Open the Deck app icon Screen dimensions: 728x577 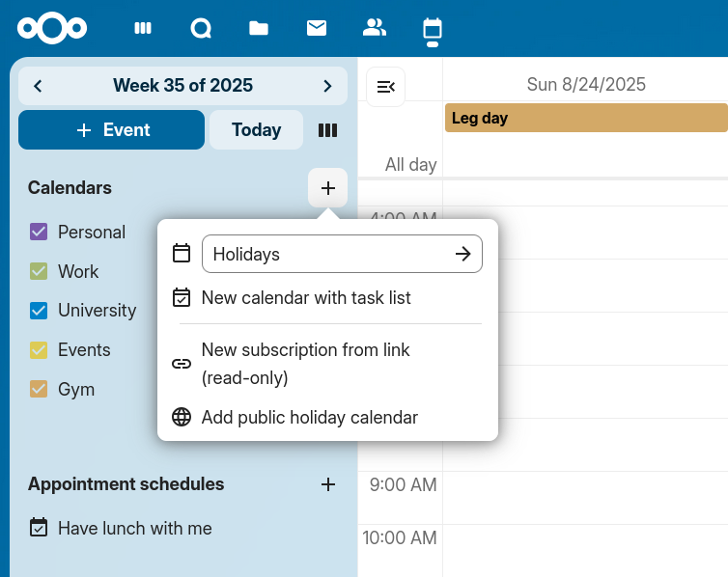tap(143, 28)
